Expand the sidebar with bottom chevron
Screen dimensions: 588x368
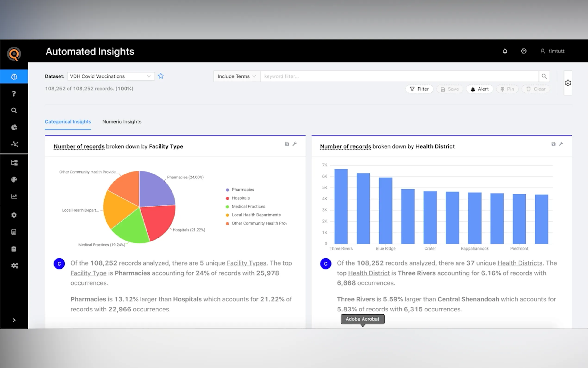tap(14, 320)
